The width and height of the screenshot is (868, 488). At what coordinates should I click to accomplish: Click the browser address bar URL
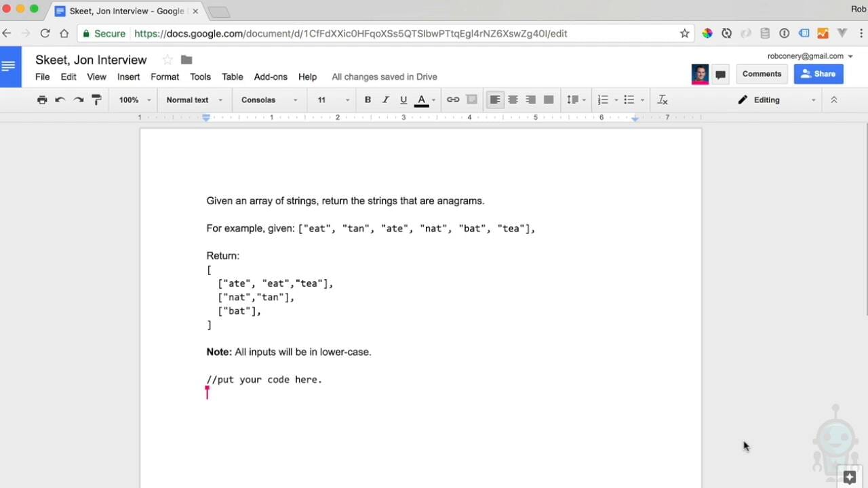click(x=351, y=33)
